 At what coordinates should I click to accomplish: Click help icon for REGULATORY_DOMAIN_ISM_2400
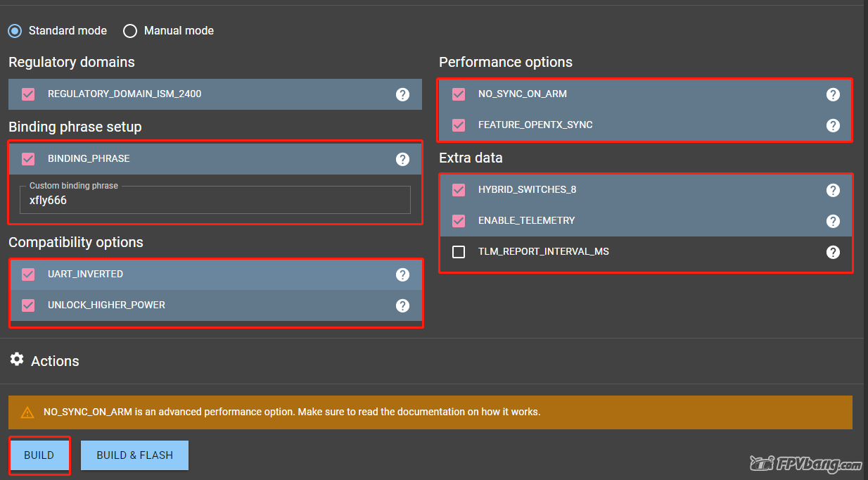[x=402, y=94]
